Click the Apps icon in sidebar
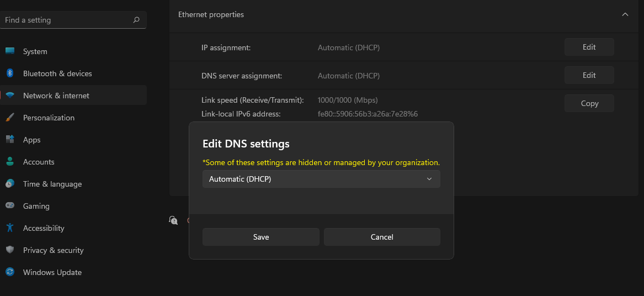644x296 pixels. coord(10,139)
